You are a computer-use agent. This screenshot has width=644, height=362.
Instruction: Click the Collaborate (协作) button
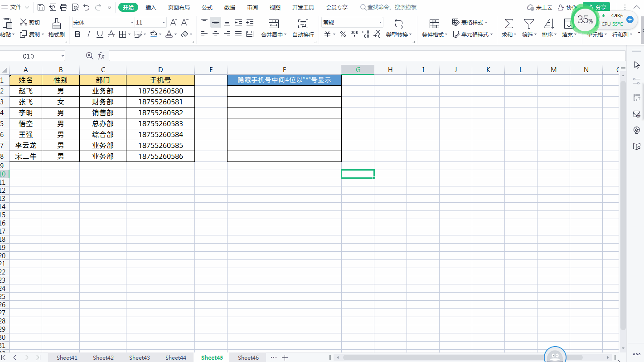(x=567, y=7)
